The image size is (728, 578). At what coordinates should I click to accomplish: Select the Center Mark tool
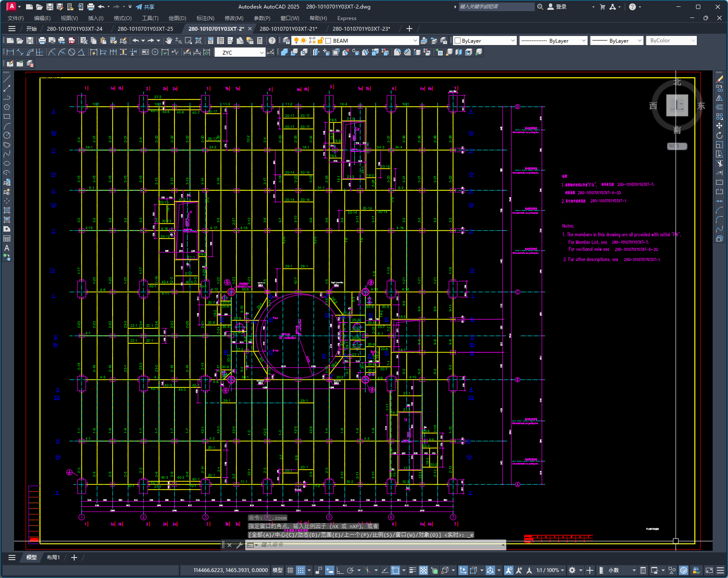tap(155, 52)
